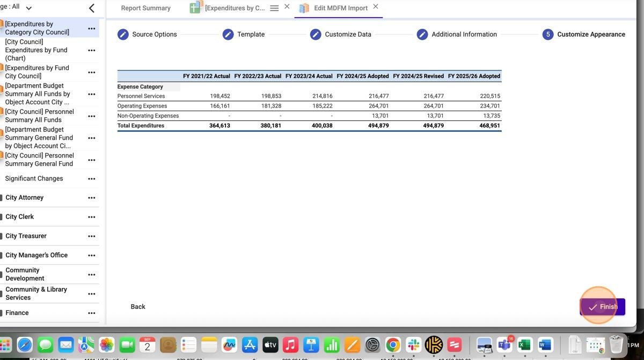The image size is (644, 360).
Task: Expand the City Attorney section
Action: click(24, 198)
